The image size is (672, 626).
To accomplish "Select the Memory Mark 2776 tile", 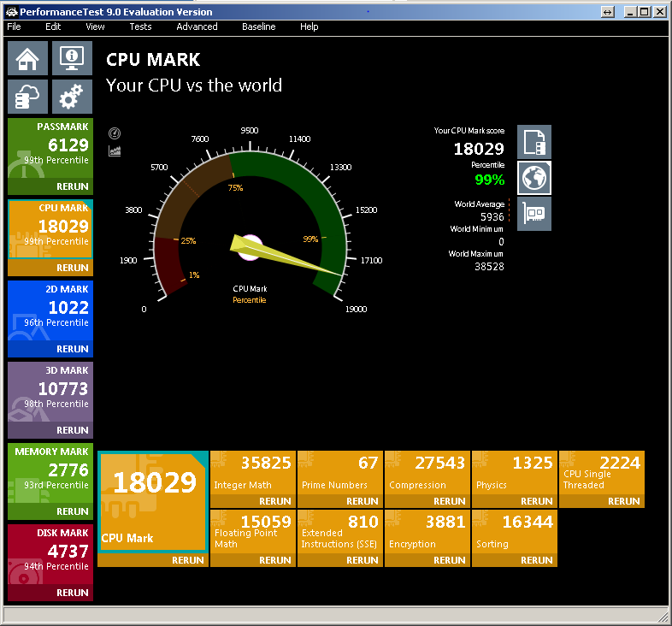I will point(50,473).
